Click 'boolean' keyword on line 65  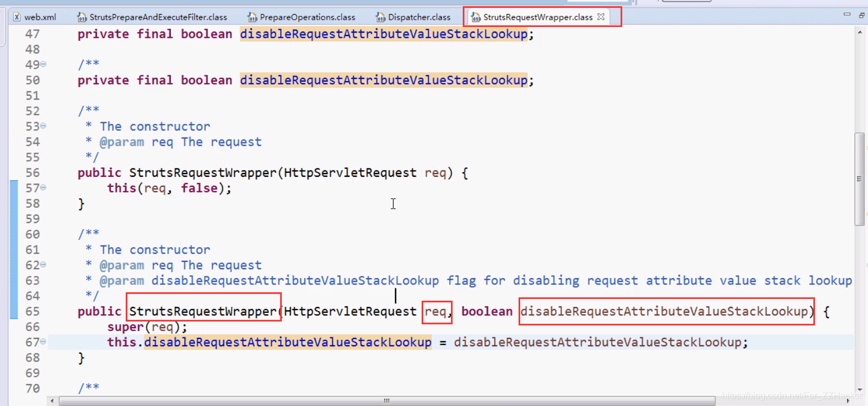click(x=487, y=311)
